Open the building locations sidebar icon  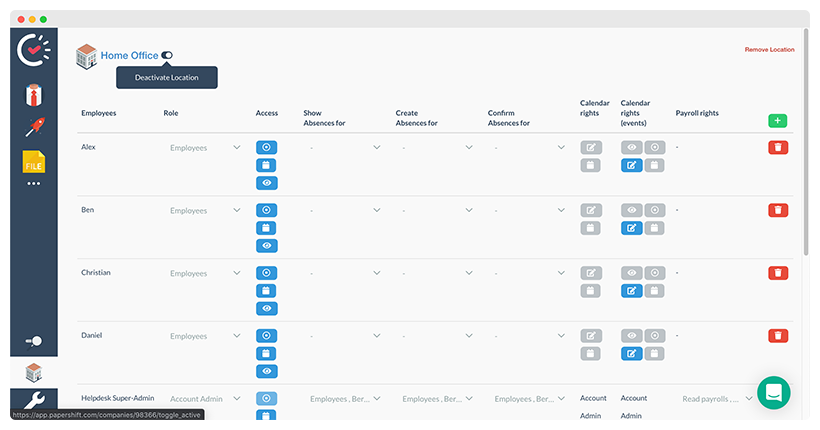click(x=34, y=372)
